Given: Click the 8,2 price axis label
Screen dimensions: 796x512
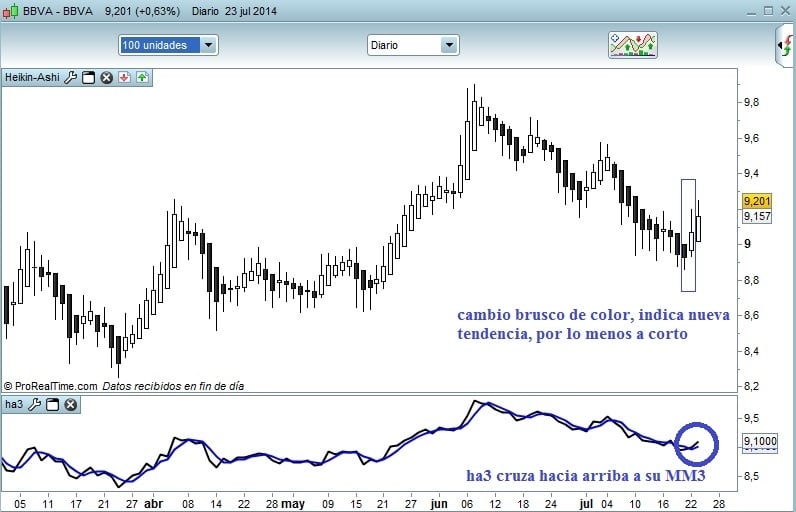Looking at the screenshot, I should [752, 387].
